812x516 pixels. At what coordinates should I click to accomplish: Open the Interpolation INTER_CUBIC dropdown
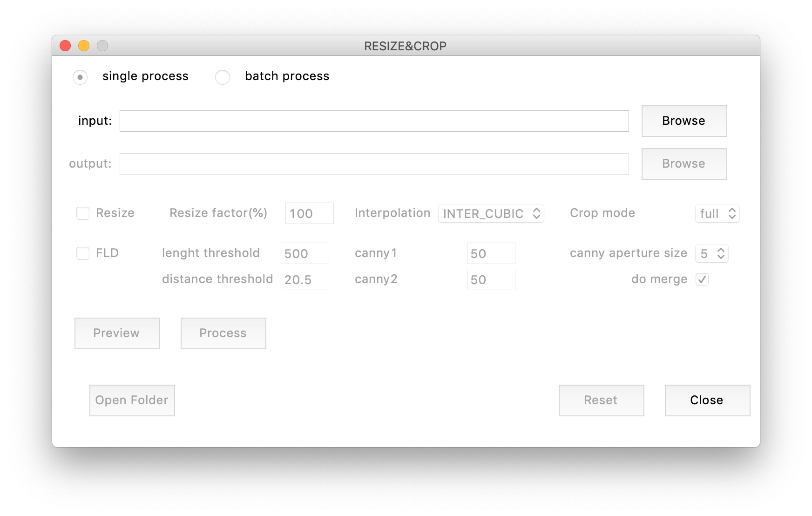click(491, 214)
